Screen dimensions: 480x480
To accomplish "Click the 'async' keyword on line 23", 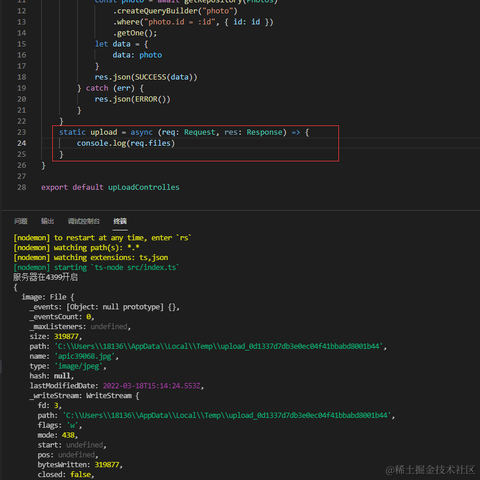I will (x=141, y=132).
